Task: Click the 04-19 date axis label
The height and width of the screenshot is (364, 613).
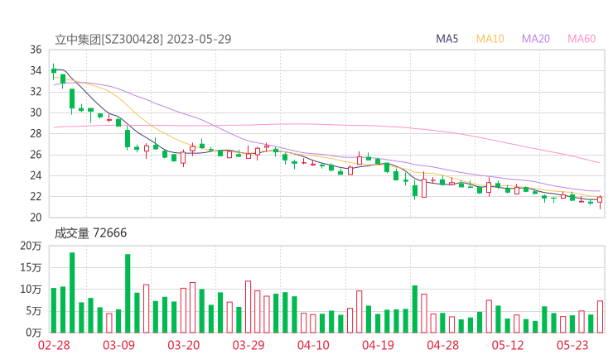Action: (x=378, y=345)
